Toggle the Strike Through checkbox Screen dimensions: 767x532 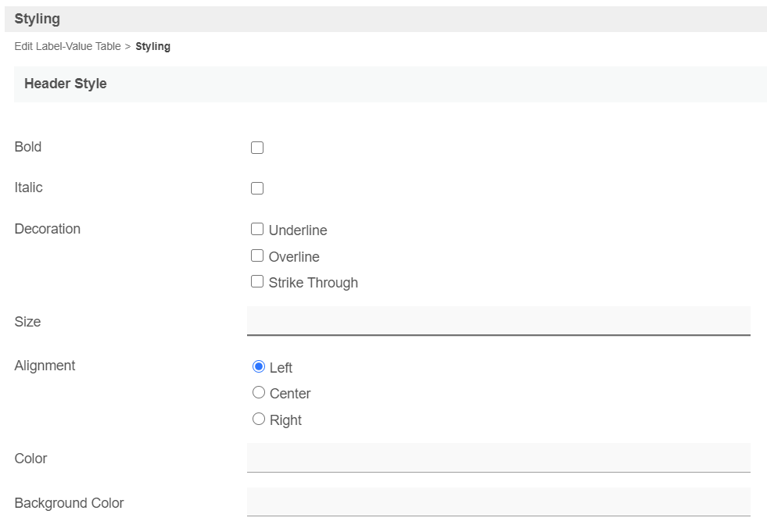(x=257, y=282)
